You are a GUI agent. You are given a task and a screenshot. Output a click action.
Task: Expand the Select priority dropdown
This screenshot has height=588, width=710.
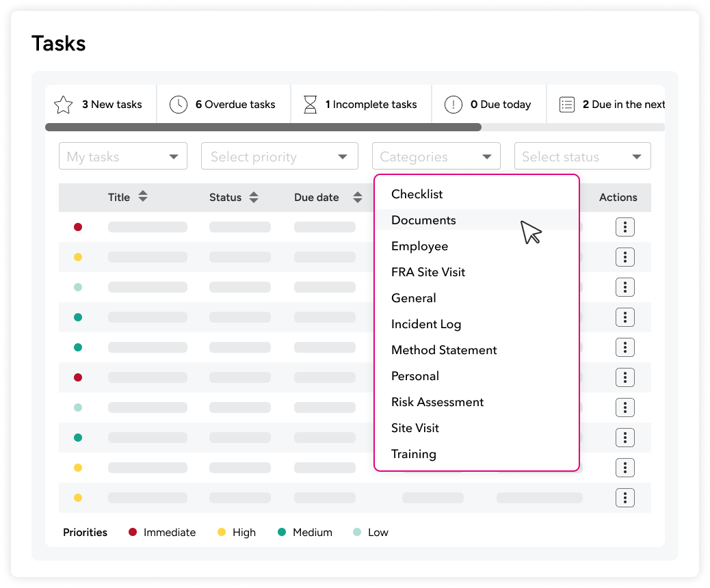pos(280,156)
